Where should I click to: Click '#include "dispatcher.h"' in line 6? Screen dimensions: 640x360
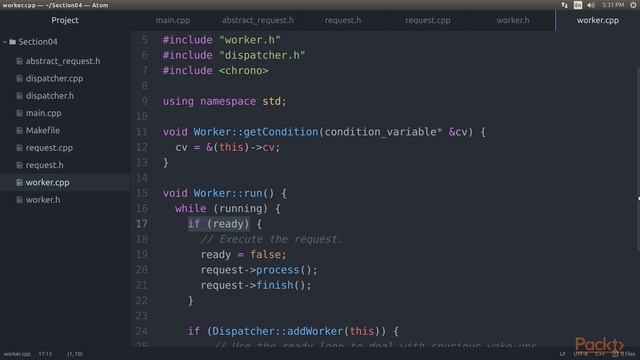234,55
